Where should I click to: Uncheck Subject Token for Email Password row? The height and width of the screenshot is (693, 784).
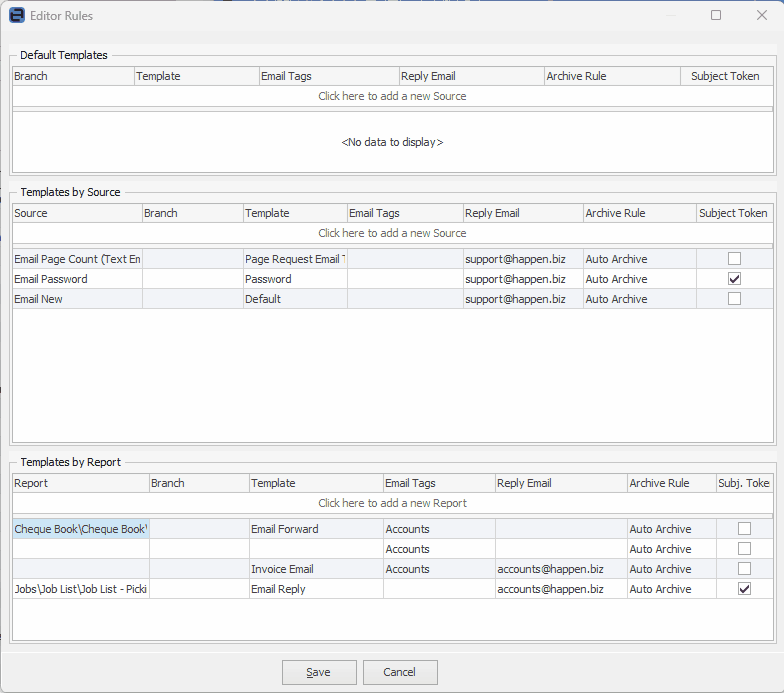(734, 279)
